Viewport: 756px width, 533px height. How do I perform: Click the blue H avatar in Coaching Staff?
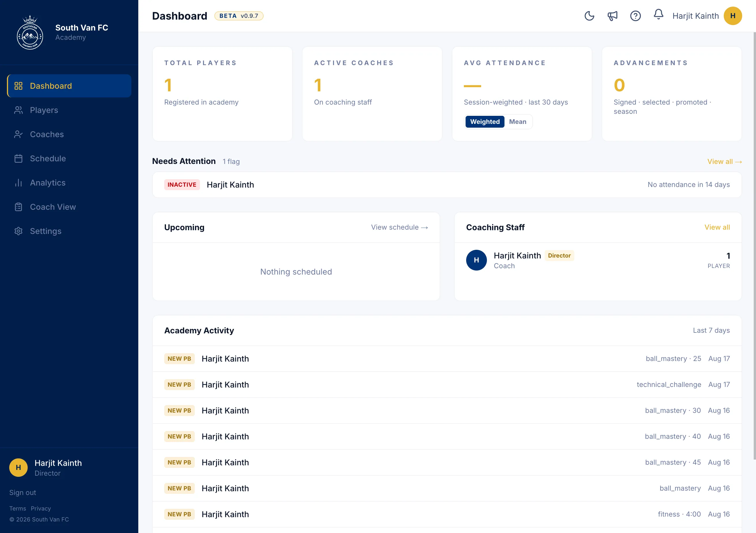(476, 260)
